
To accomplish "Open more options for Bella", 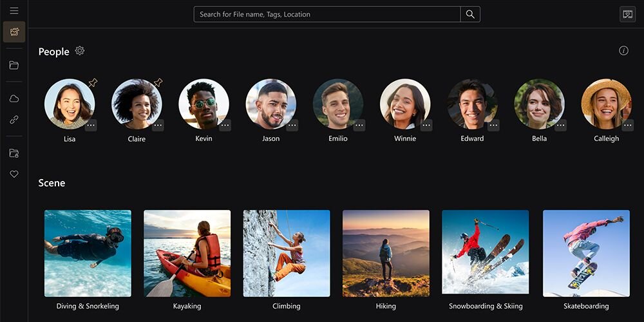I will click(x=561, y=126).
